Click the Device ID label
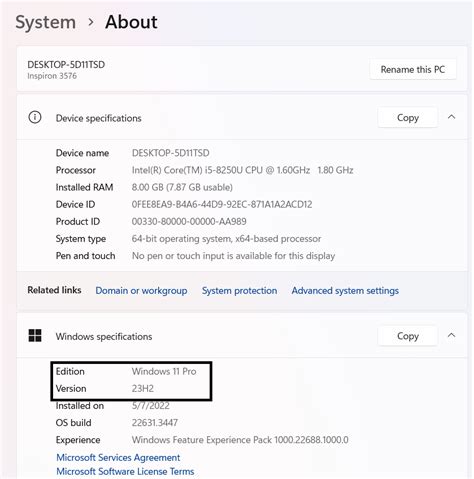Viewport: 474px width, 479px height. (75, 204)
